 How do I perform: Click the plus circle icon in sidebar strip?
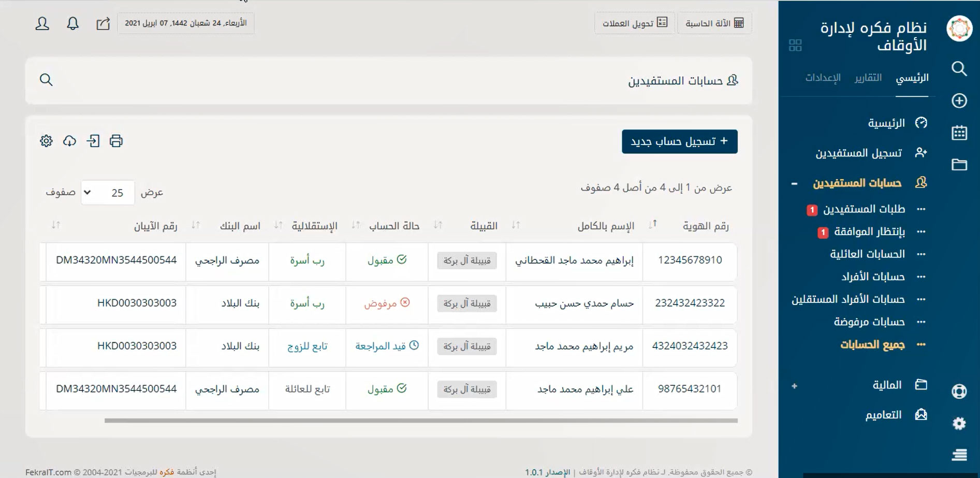[x=959, y=100]
